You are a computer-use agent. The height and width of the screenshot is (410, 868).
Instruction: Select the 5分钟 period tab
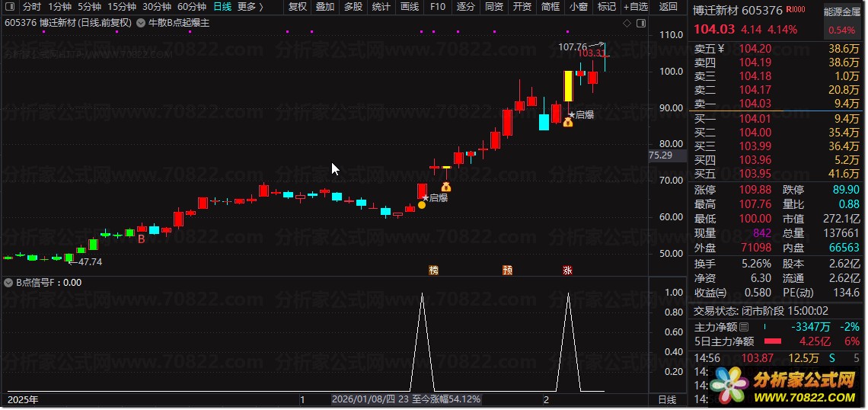(89, 7)
